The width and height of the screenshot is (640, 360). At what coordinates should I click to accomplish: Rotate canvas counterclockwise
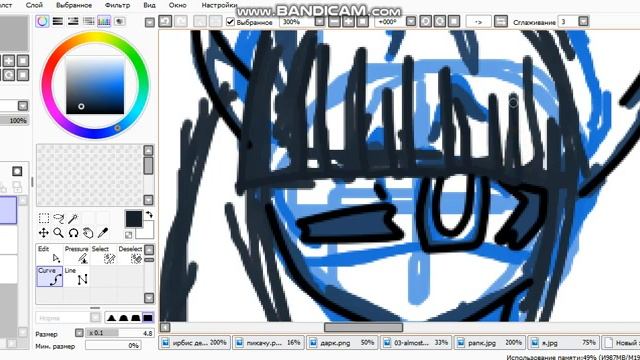pyautogui.click(x=425, y=21)
